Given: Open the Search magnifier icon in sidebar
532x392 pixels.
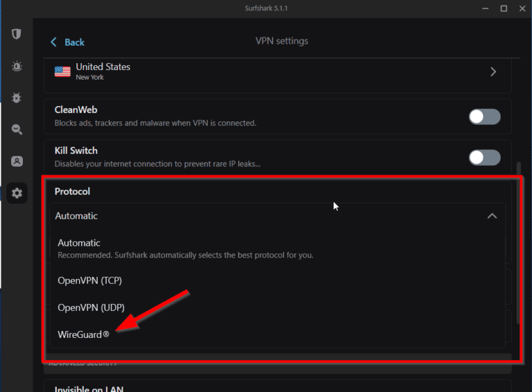Looking at the screenshot, I should 17,130.
